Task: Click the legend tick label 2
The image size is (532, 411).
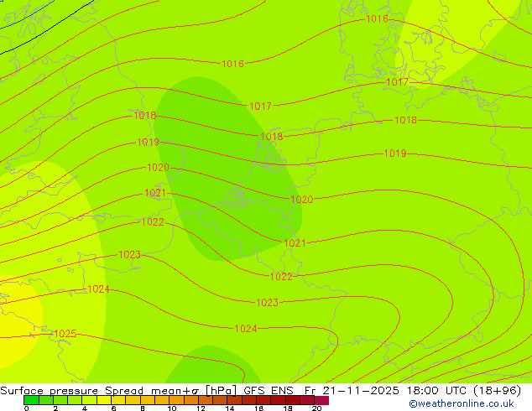Action: tap(55, 408)
